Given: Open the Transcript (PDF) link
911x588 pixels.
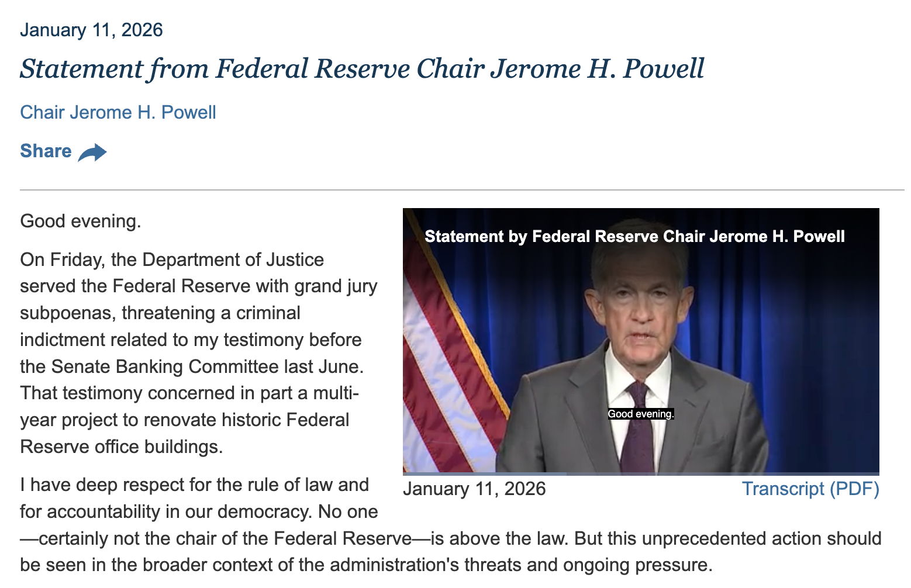Looking at the screenshot, I should point(810,489).
